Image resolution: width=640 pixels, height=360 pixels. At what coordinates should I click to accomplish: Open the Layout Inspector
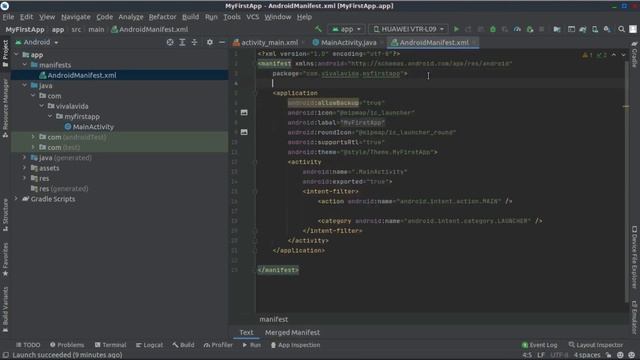(x=596, y=345)
